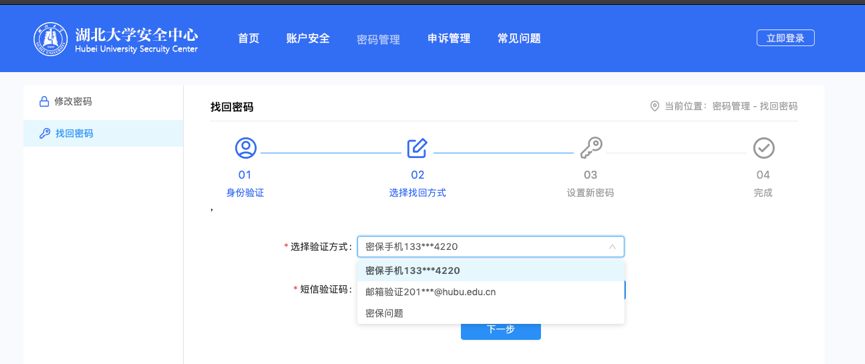Click the key icon beside 找回密码

(x=45, y=133)
